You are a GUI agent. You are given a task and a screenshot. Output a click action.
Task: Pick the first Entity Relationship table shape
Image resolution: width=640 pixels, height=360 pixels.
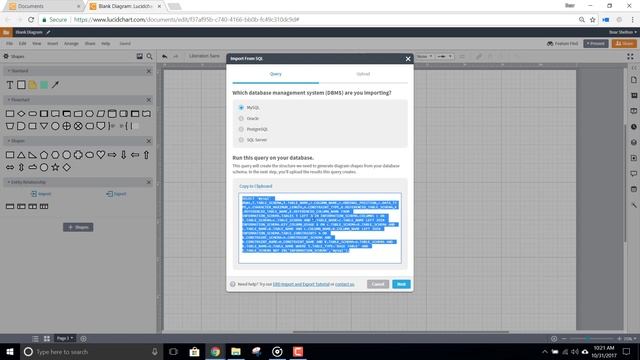click(x=10, y=207)
